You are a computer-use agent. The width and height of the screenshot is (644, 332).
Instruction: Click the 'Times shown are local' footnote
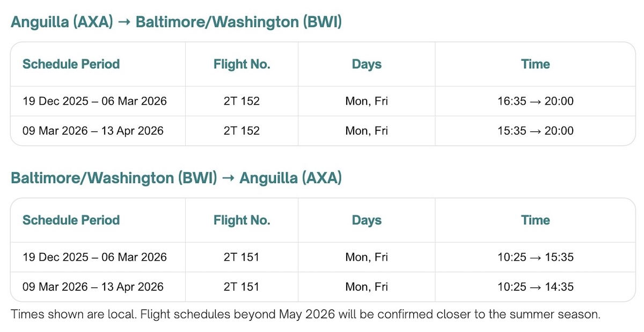tap(305, 314)
